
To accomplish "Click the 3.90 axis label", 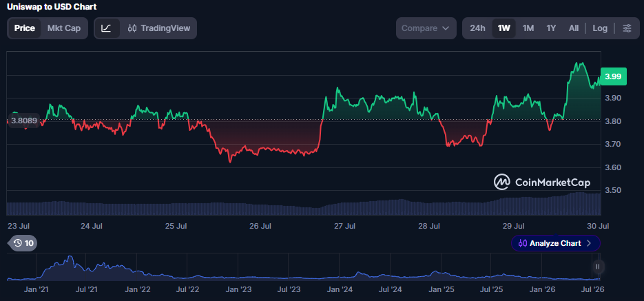I will click(613, 98).
